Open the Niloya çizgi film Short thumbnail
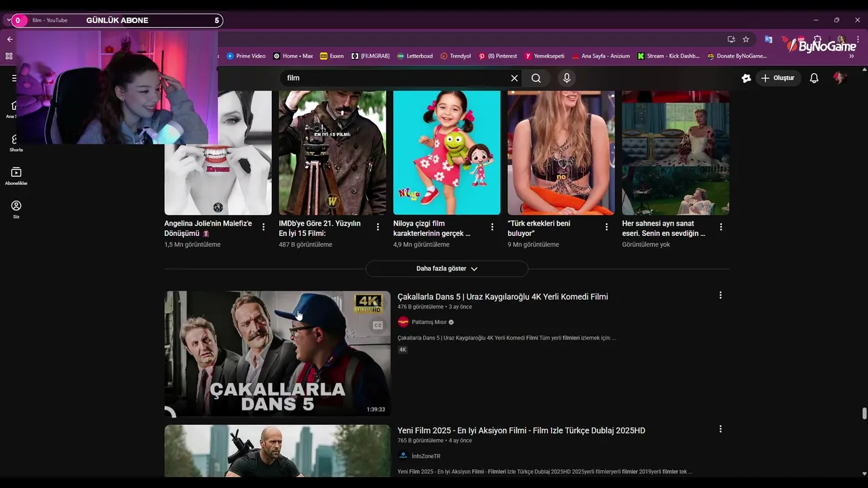Screen dimensions: 868x488 tap(447, 153)
